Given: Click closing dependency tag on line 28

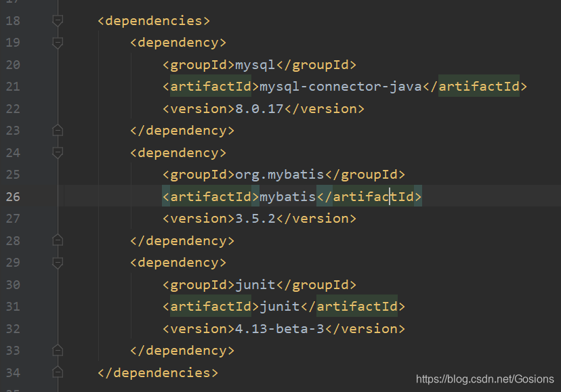Looking at the screenshot, I should pyautogui.click(x=182, y=241).
